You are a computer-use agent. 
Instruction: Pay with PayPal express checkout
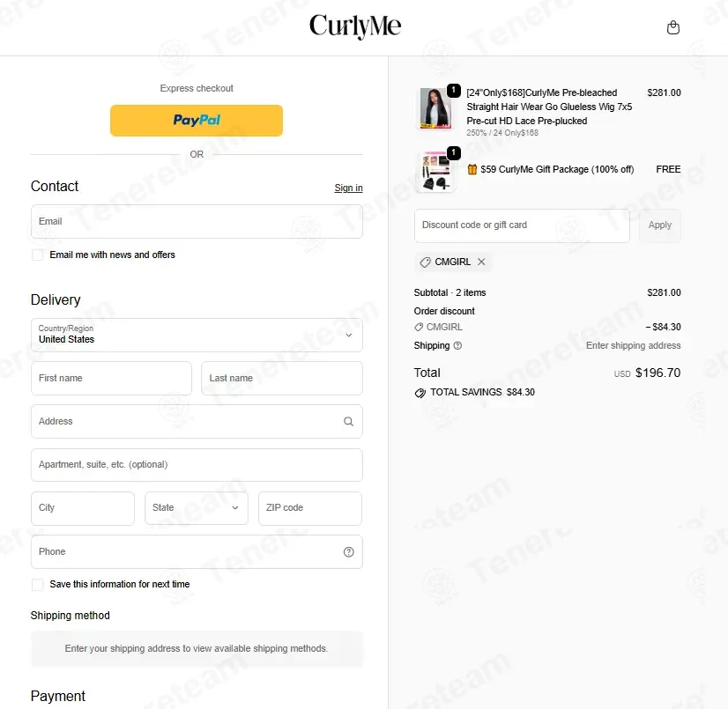pyautogui.click(x=197, y=121)
